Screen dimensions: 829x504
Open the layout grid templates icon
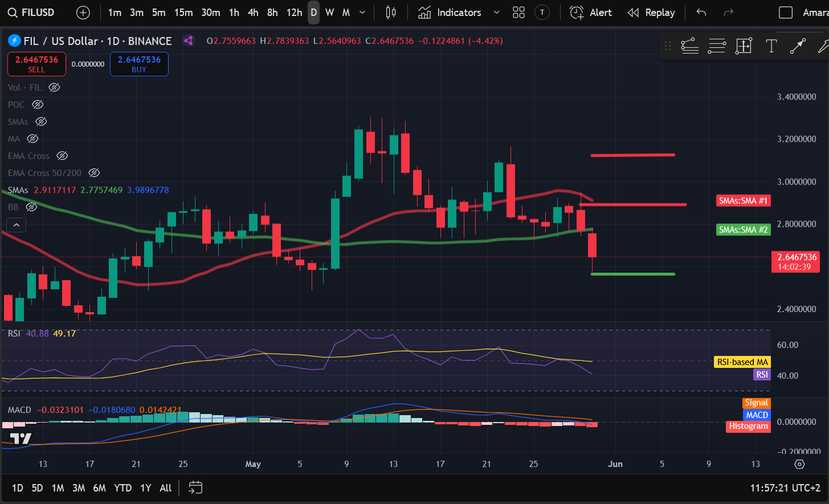[518, 13]
